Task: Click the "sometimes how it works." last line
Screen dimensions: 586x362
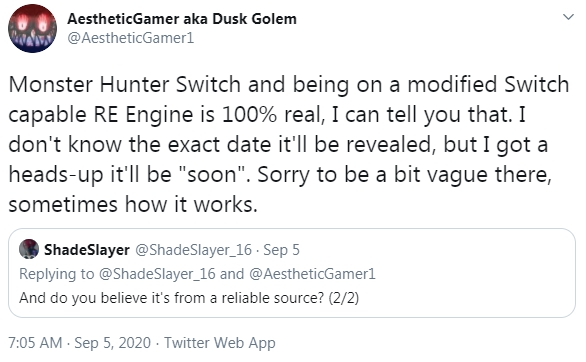Action: coord(133,205)
